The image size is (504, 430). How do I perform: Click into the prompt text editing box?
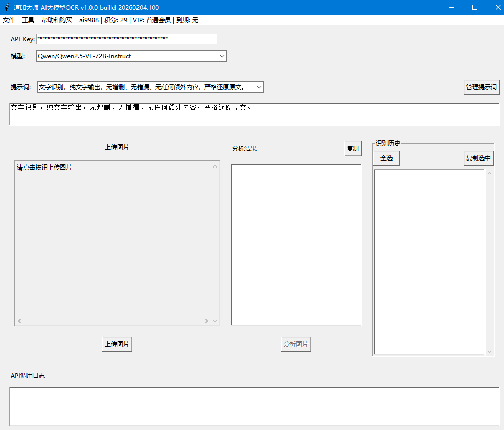pos(254,114)
